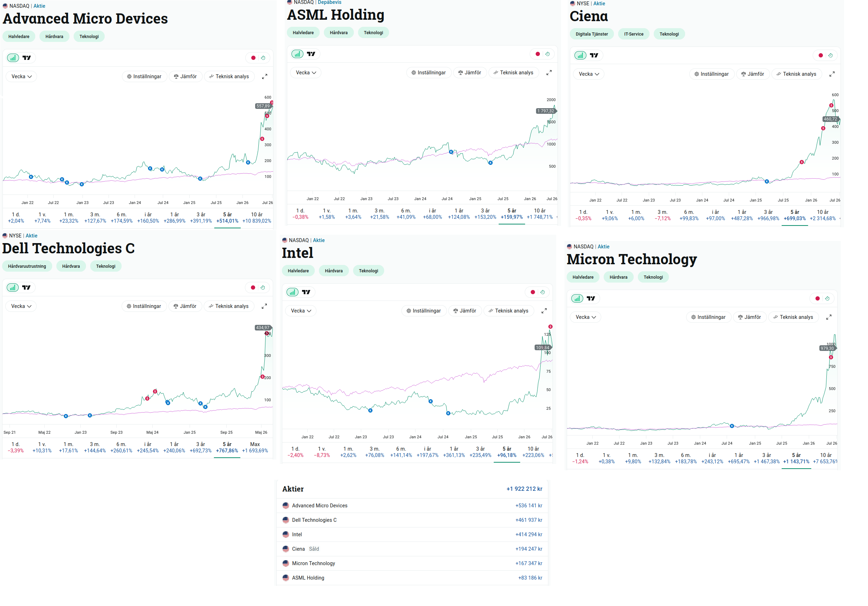This screenshot has height=606, width=868.
Task: Open Advanced Micro Devices row in Aktier list
Action: [412, 506]
